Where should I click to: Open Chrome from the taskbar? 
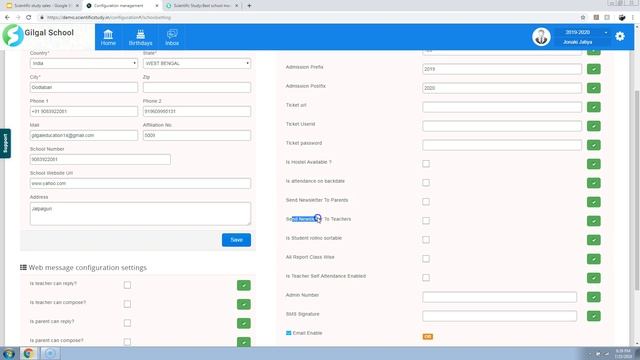click(29, 353)
